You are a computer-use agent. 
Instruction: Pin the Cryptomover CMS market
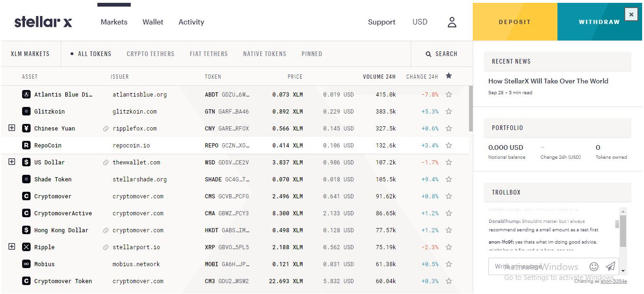click(x=449, y=196)
